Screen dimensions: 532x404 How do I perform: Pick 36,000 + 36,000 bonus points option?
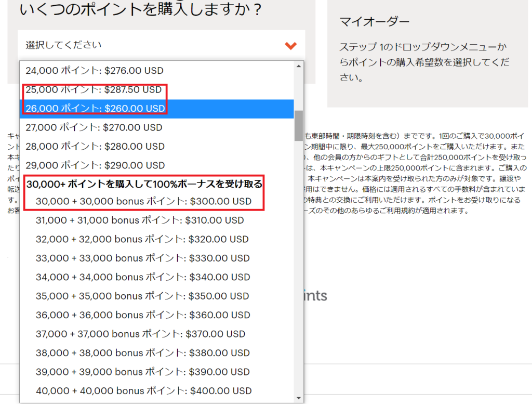(143, 315)
